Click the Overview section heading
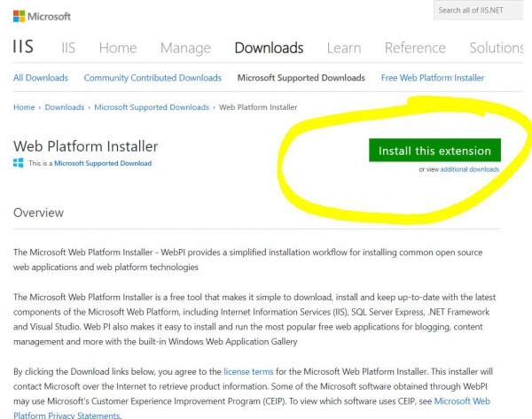Image resolution: width=532 pixels, height=419 pixels. tap(38, 213)
